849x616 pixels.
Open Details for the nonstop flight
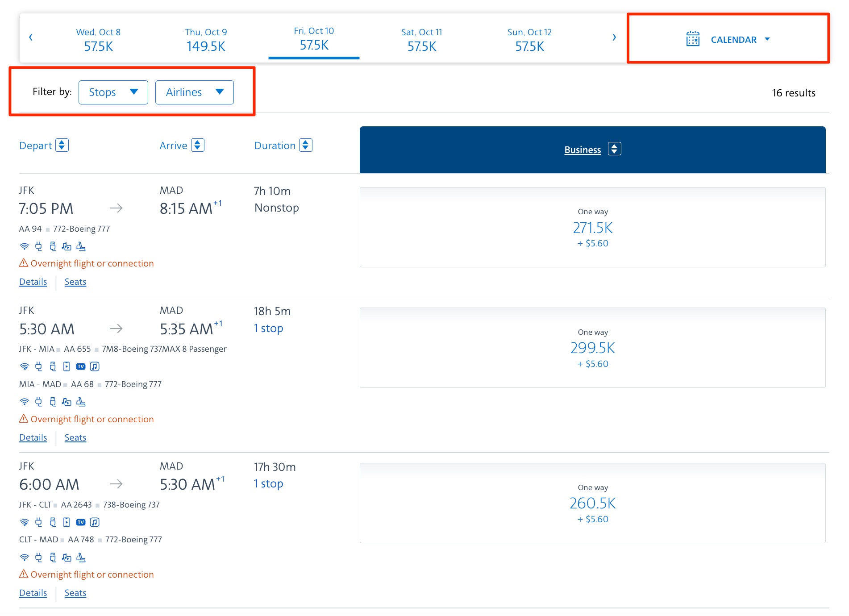pyautogui.click(x=33, y=282)
